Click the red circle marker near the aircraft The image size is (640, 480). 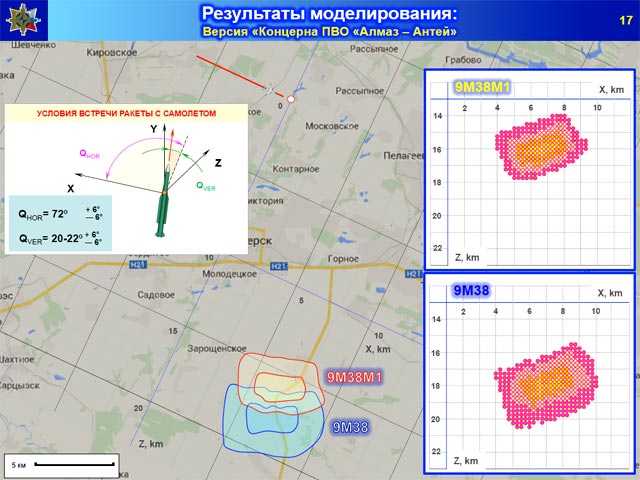tap(291, 100)
